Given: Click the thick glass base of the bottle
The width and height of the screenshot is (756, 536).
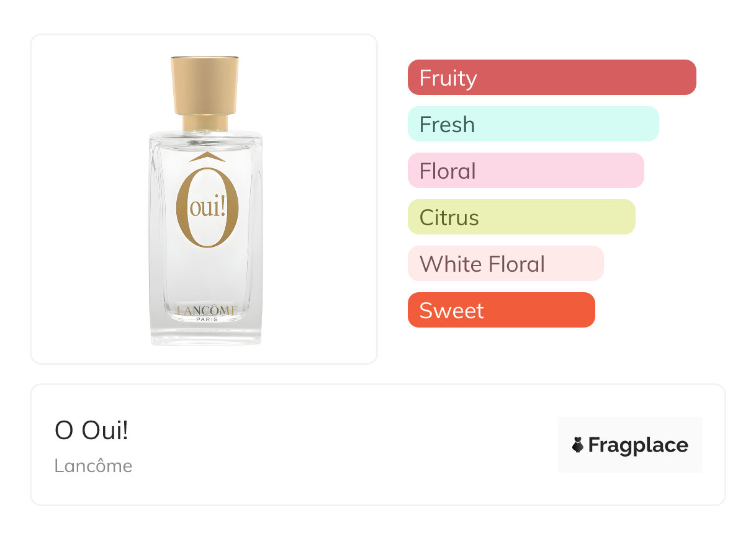Looking at the screenshot, I should (206, 335).
